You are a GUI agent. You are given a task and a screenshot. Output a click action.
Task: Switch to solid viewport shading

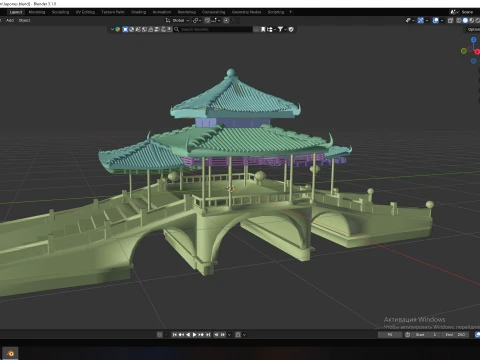465,20
